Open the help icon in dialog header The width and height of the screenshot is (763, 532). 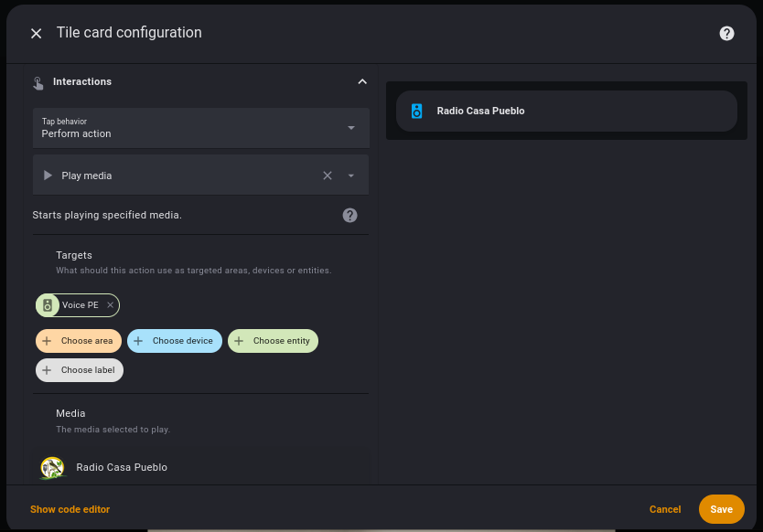click(726, 33)
